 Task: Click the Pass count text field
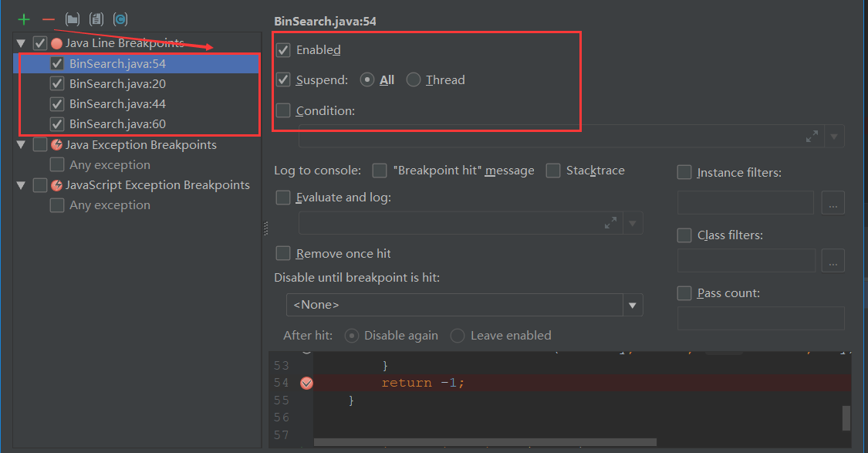coord(762,319)
